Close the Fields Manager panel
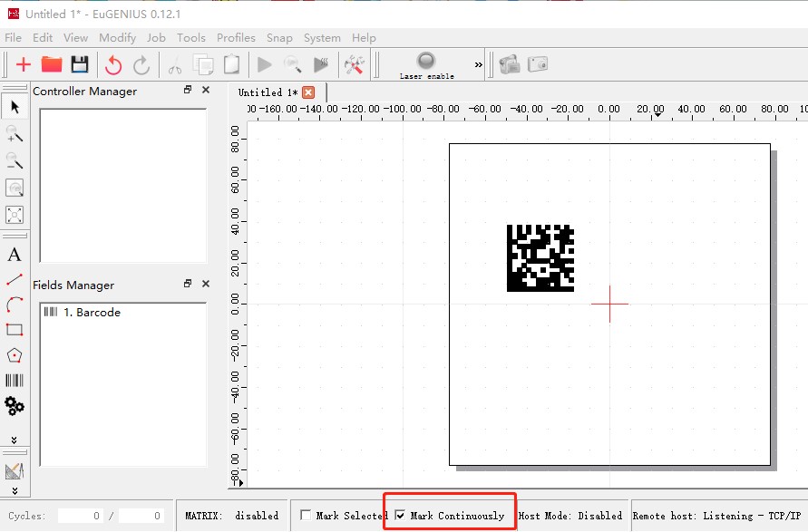The image size is (808, 532). [x=206, y=284]
